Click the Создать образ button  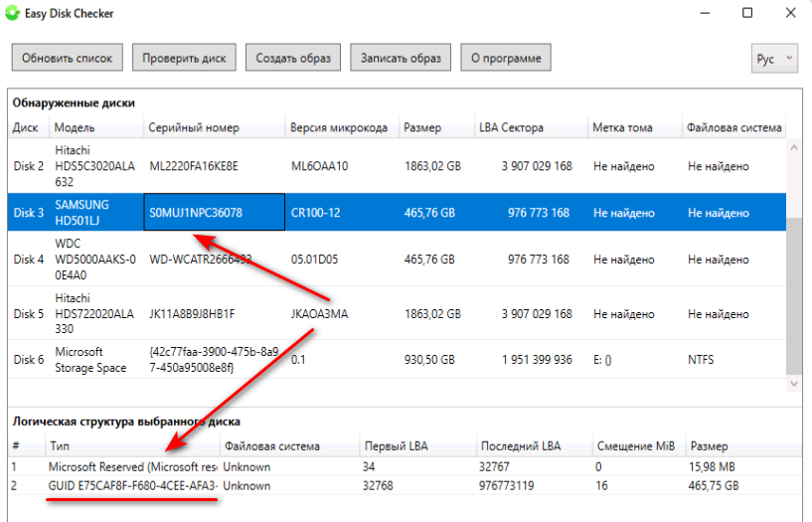click(x=293, y=59)
